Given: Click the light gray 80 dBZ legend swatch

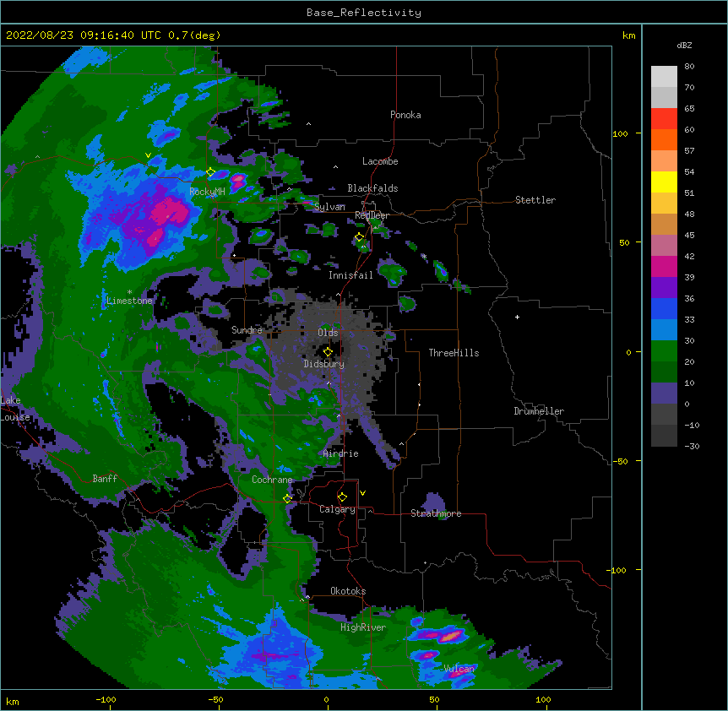Looking at the screenshot, I should pyautogui.click(x=664, y=77).
